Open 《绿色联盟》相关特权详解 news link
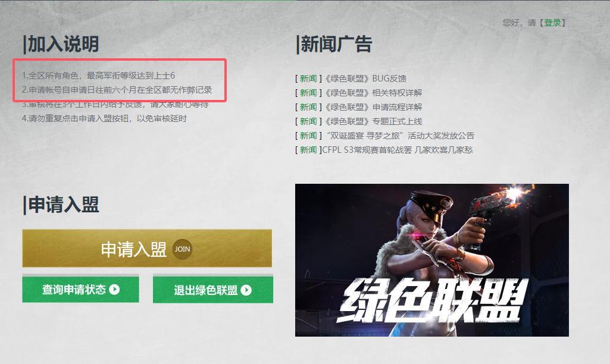 pos(373,93)
